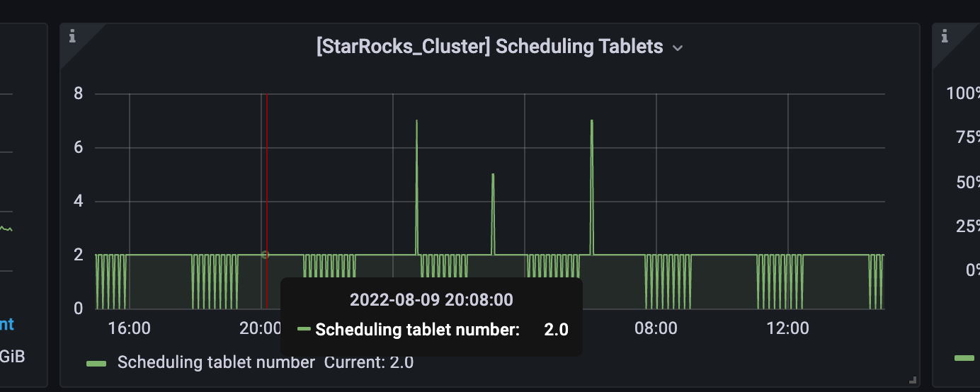Click the graph spike that peaks at 5
The image size is (980, 392).
[x=493, y=175]
